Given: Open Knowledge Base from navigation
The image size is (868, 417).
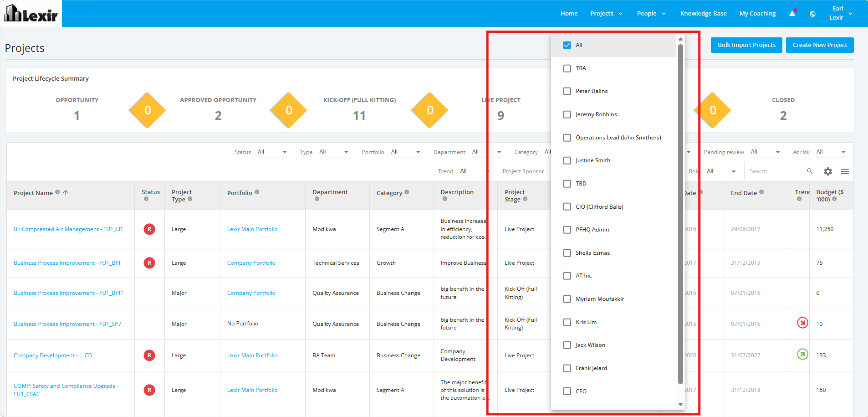Looking at the screenshot, I should point(704,14).
